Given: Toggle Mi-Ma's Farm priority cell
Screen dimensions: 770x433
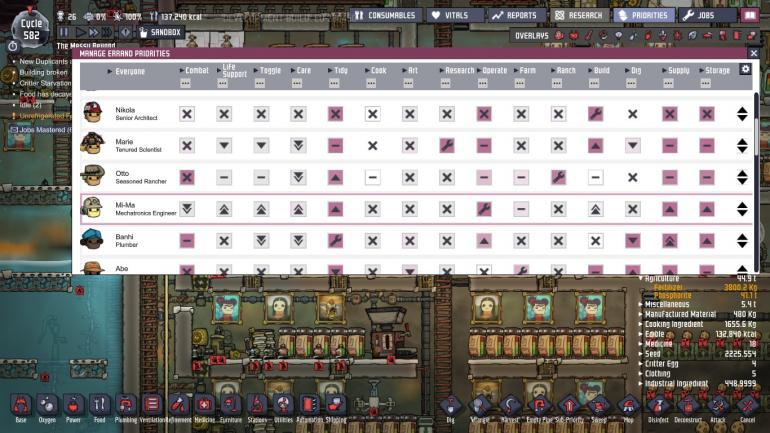Looking at the screenshot, I should (521, 209).
